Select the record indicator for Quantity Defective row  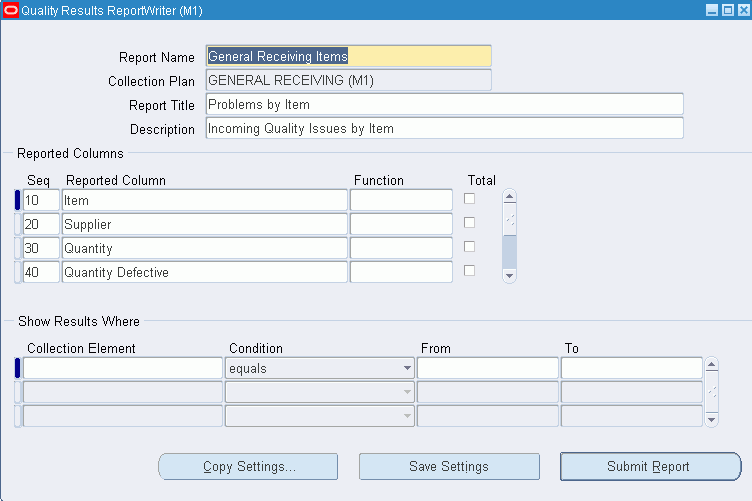coord(18,272)
